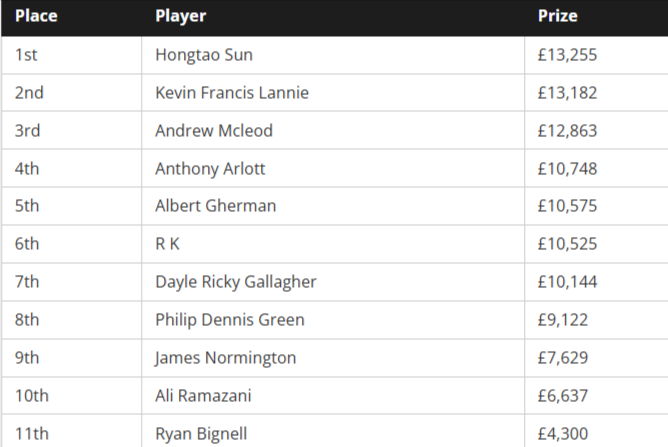Select the James Normington player name
The width and height of the screenshot is (668, 447).
225,358
